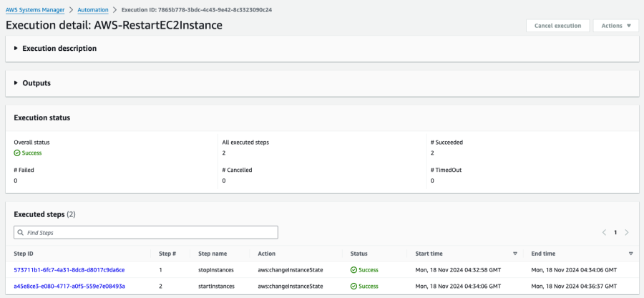Click the Success icon for stopInstances step
Viewport: 644px width, 298px height.
pyautogui.click(x=353, y=270)
